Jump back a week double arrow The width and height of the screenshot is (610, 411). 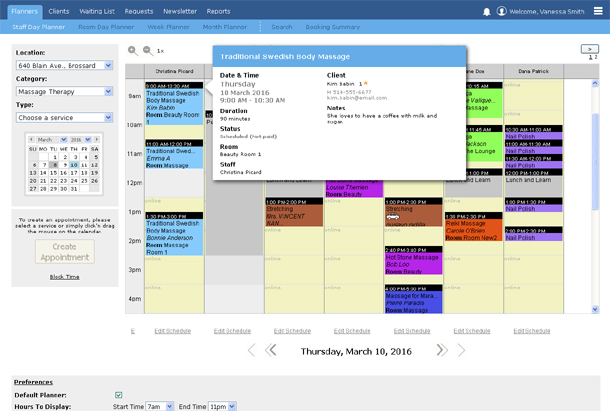tap(271, 350)
